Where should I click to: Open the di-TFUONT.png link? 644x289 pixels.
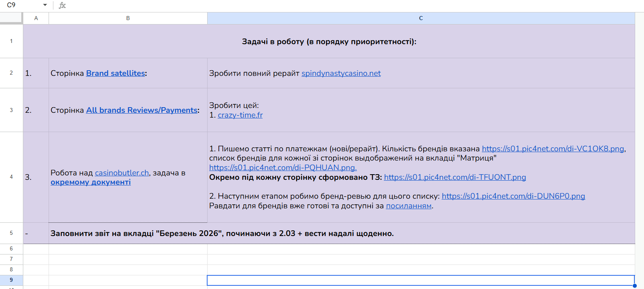point(455,177)
